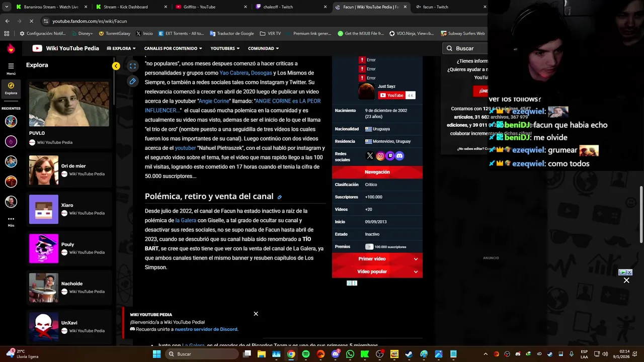Show hidden system tray icons
Image resolution: width=644 pixels, height=362 pixels.
pos(486,354)
